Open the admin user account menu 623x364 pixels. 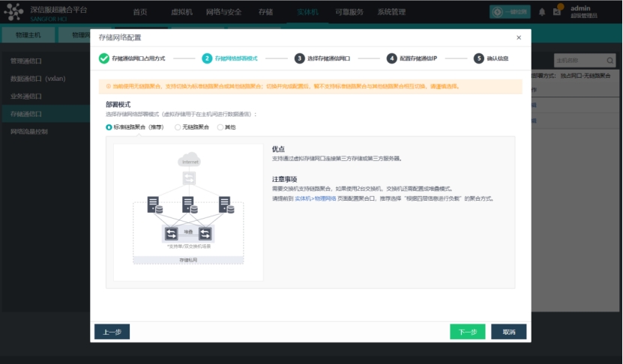pyautogui.click(x=584, y=11)
